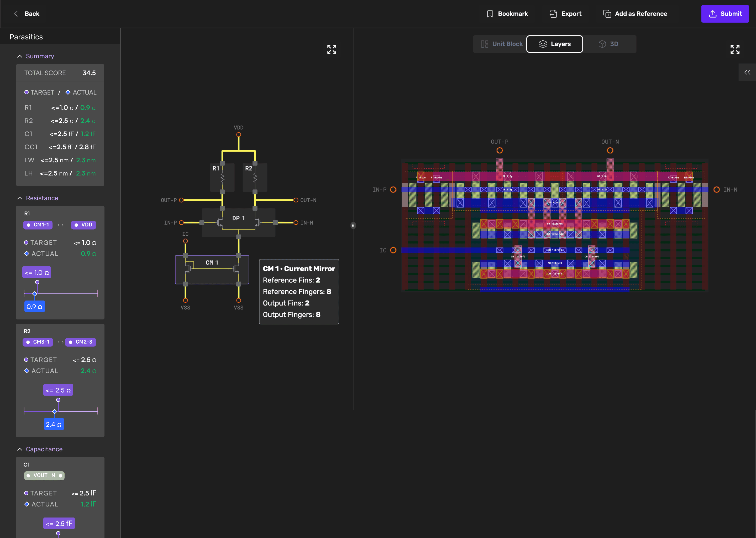This screenshot has width=756, height=538.
Task: Select resistor R2 block in schematic
Action: [x=255, y=178]
